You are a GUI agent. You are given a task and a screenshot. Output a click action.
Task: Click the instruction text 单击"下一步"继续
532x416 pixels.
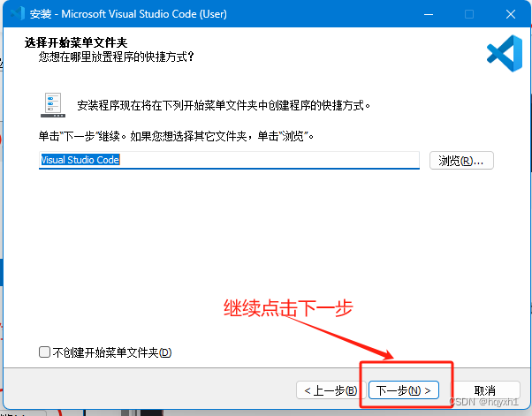point(82,136)
